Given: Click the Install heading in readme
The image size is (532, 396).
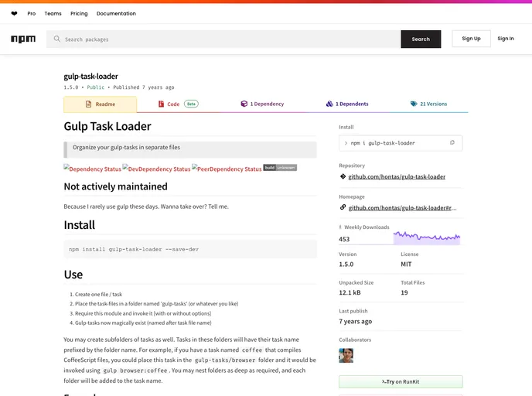Looking at the screenshot, I should (x=80, y=225).
